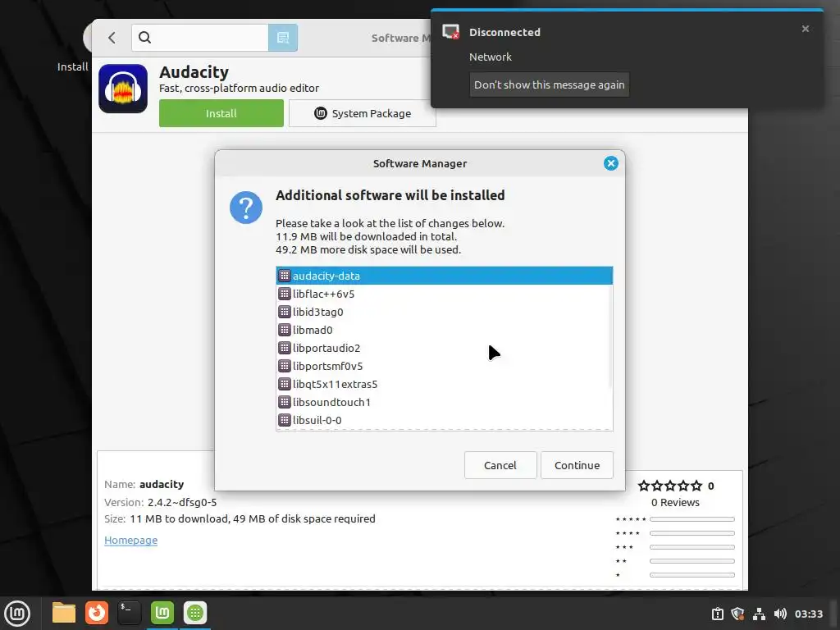Open the Terminal from the panel
The height and width of the screenshot is (630, 840).
(129, 613)
